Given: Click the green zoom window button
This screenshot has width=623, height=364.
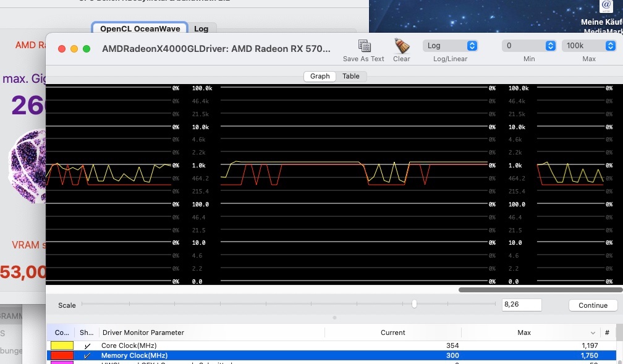Looking at the screenshot, I should pos(87,49).
